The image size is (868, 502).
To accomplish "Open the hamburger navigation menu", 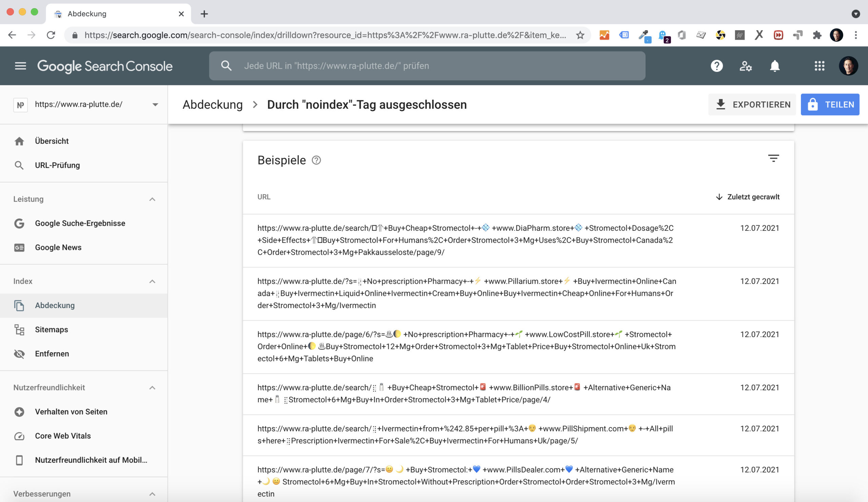I will (20, 66).
